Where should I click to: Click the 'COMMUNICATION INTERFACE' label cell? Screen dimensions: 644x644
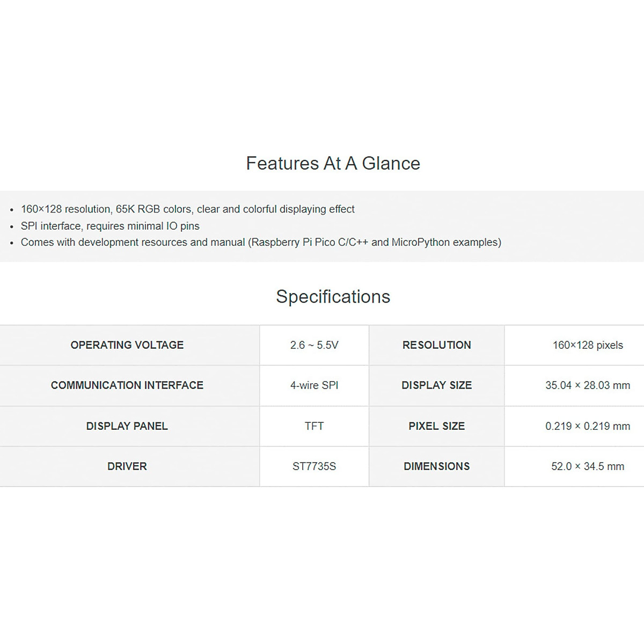[127, 385]
